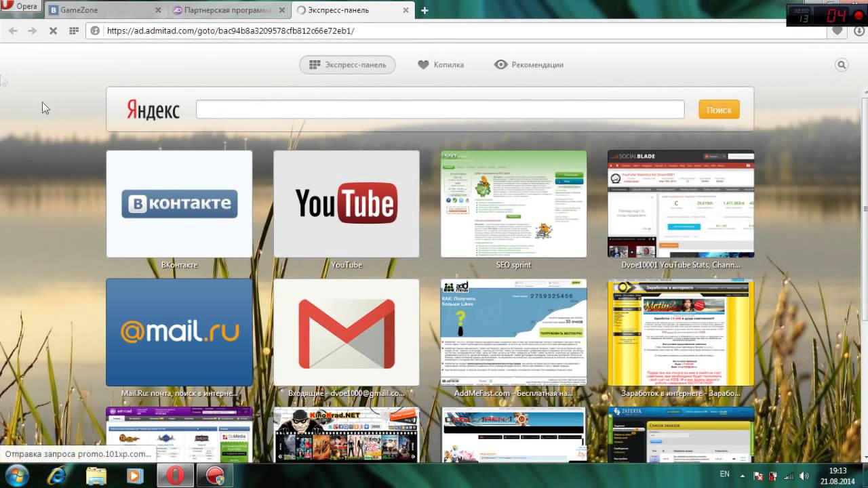This screenshot has width=868, height=488.
Task: Close the Партнерская программа tab
Action: [281, 10]
